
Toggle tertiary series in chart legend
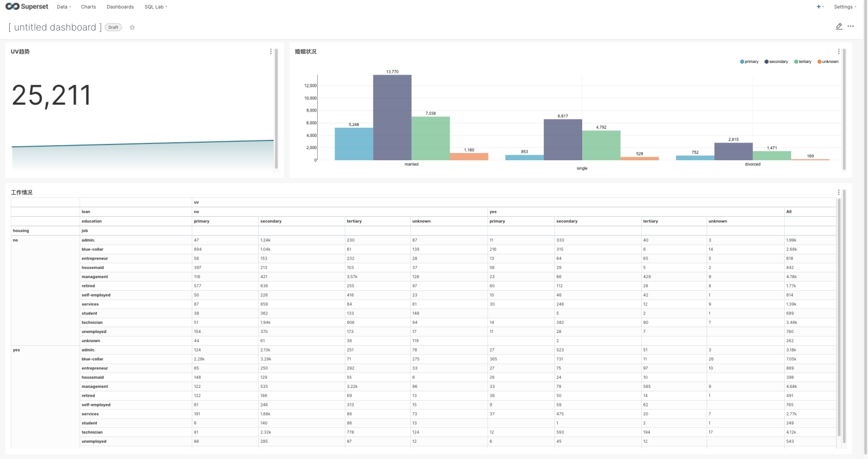803,61
